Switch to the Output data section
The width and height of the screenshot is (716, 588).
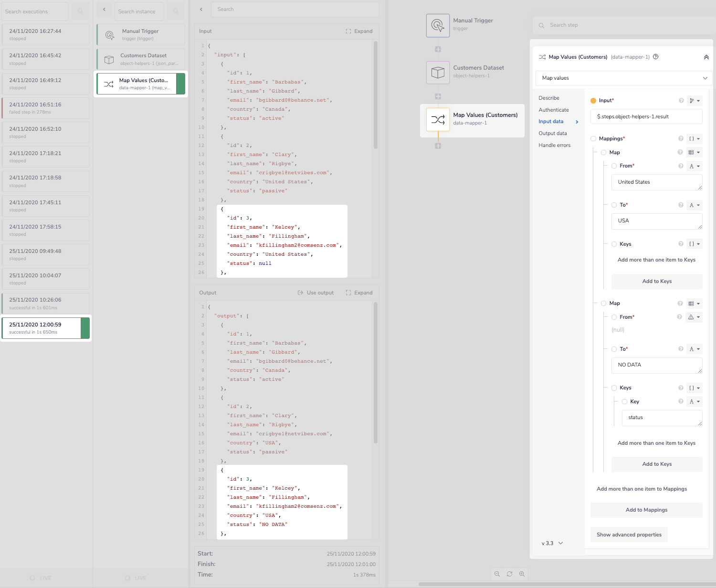pyautogui.click(x=553, y=133)
